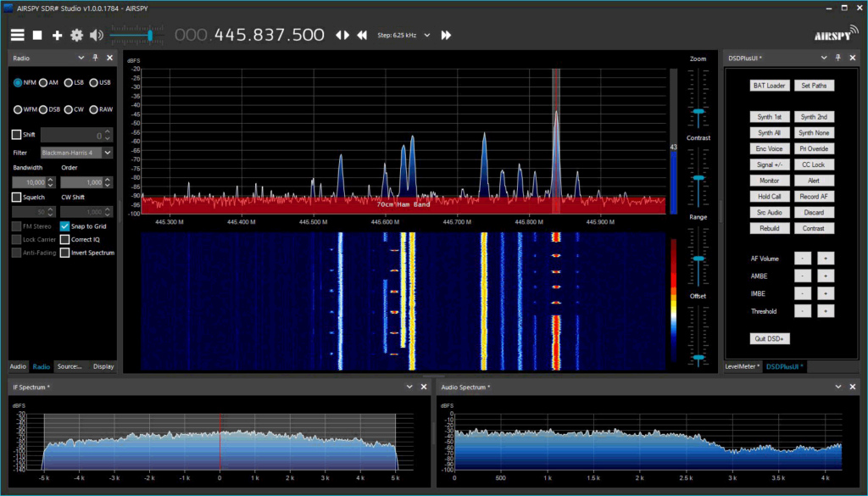
Task: Open the Step size dropdown
Action: click(x=427, y=35)
